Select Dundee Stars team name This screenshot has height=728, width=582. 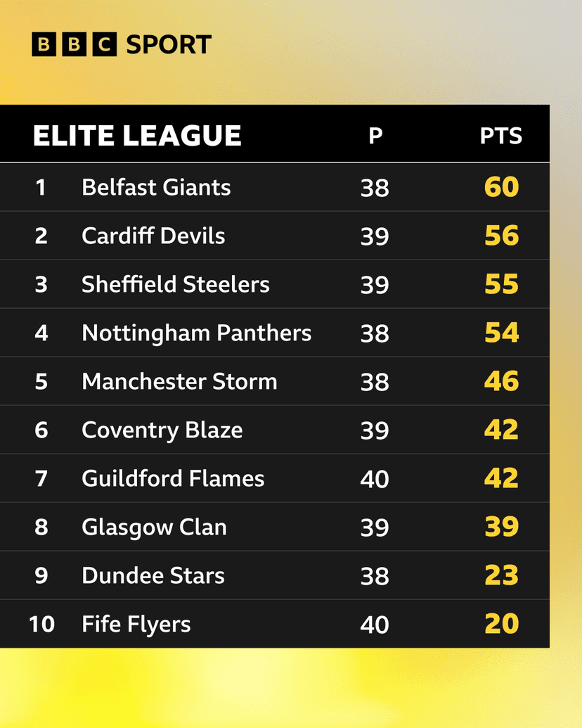pos(153,575)
